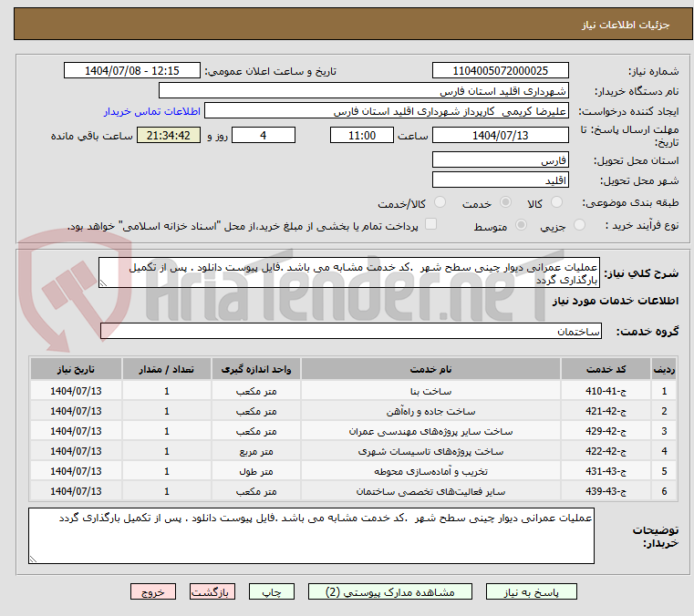Screen dimensions: 694x616
Task: Click the deadline date field 1404/07/13
Action: pos(500,135)
